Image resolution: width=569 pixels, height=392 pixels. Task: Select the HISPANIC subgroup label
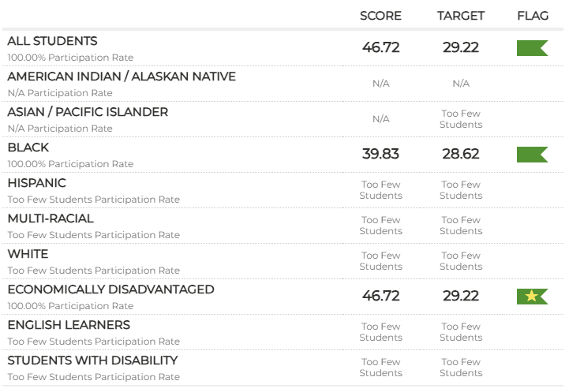click(37, 183)
